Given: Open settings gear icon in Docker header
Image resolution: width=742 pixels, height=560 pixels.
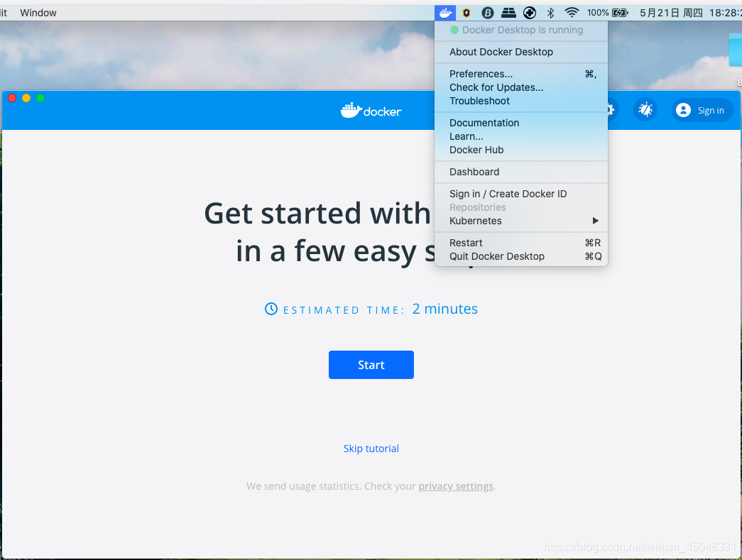Looking at the screenshot, I should point(611,110).
